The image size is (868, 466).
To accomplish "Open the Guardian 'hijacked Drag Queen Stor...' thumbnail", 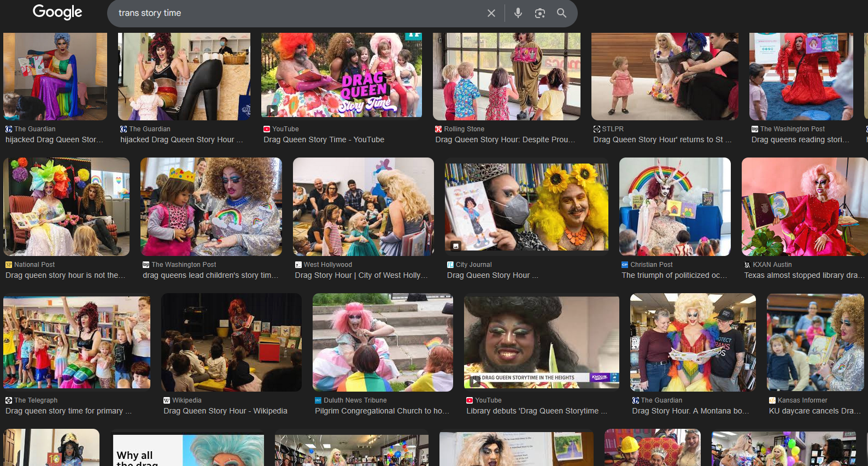I will (x=55, y=77).
